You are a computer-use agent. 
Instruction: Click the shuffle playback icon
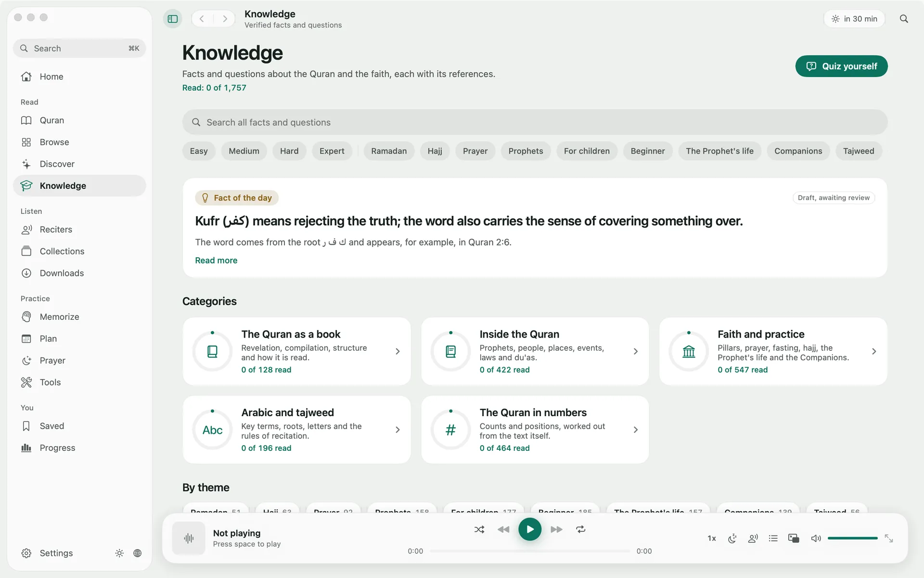479,529
